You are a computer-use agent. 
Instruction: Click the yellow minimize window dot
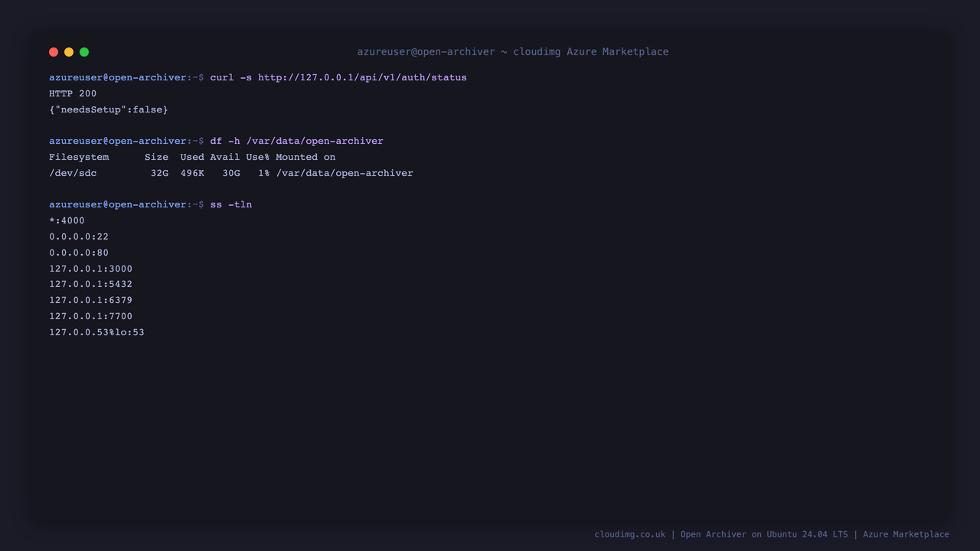click(69, 52)
